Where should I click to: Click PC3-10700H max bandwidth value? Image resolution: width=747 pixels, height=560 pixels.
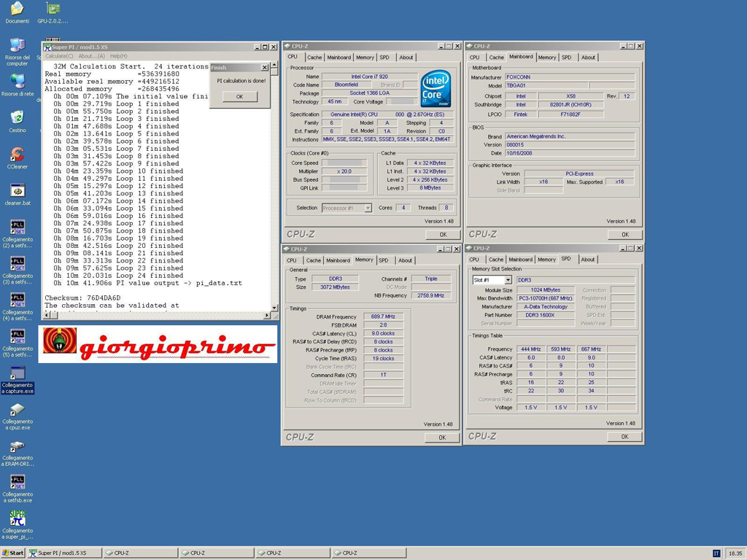pos(546,298)
